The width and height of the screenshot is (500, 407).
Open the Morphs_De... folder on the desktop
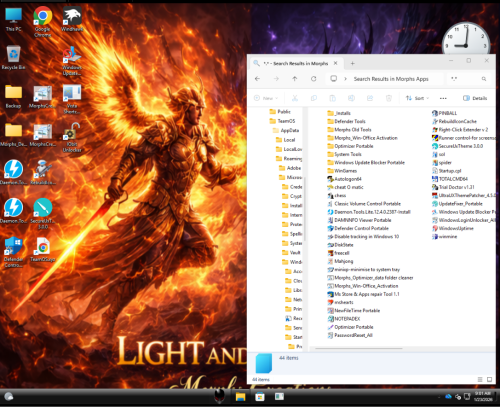click(13, 134)
